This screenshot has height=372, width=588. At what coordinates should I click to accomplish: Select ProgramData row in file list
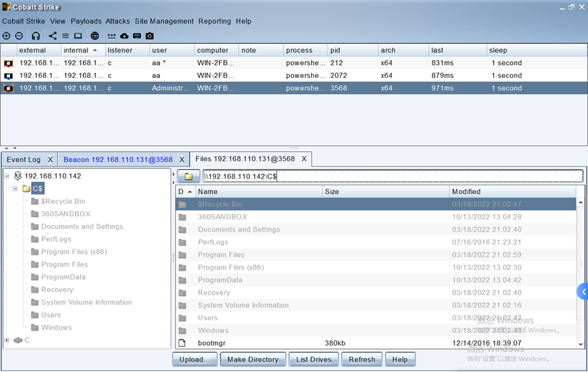376,280
